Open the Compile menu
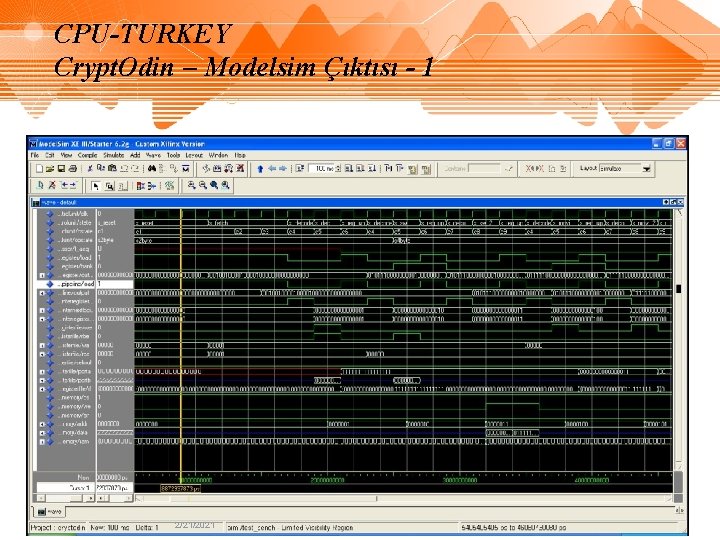 pyautogui.click(x=87, y=156)
